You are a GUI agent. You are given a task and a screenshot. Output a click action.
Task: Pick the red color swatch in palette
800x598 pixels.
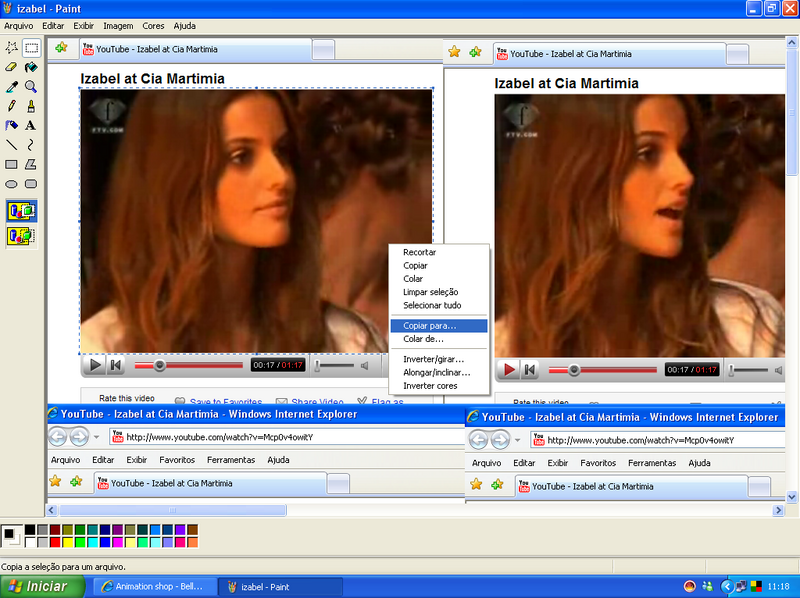pos(55,542)
